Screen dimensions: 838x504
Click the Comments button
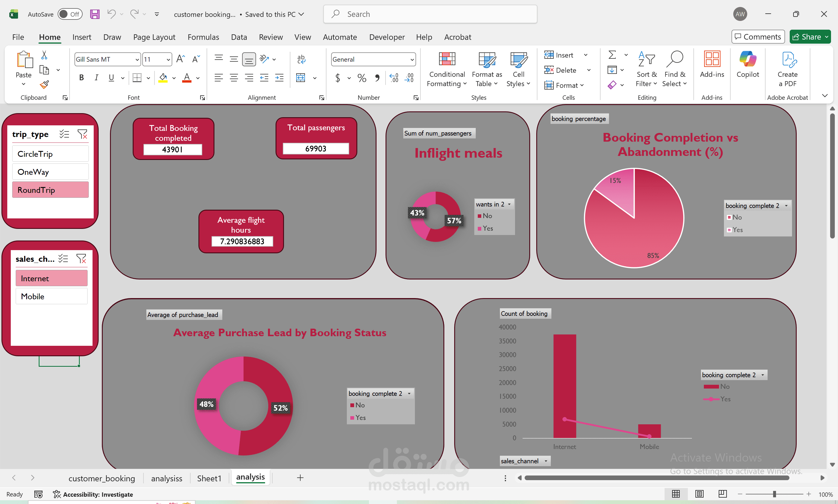(758, 37)
